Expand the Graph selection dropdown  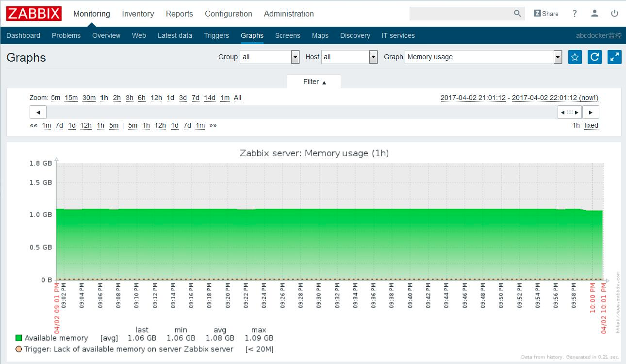483,57
